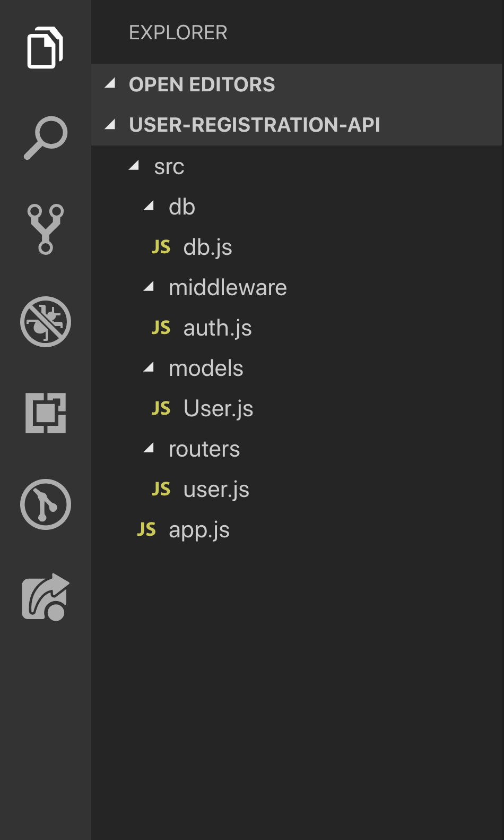Select the models folder label
Image resolution: width=504 pixels, height=840 pixels.
(x=206, y=368)
